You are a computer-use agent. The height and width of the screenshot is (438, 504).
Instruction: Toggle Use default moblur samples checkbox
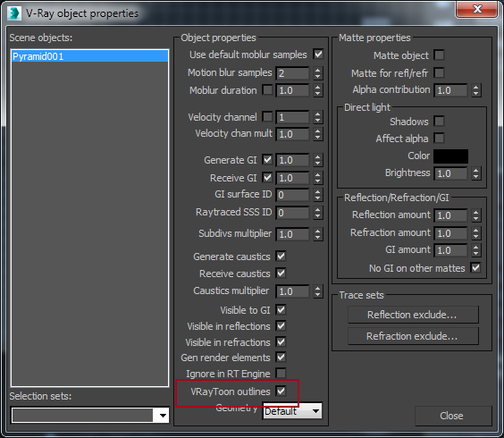pos(318,54)
